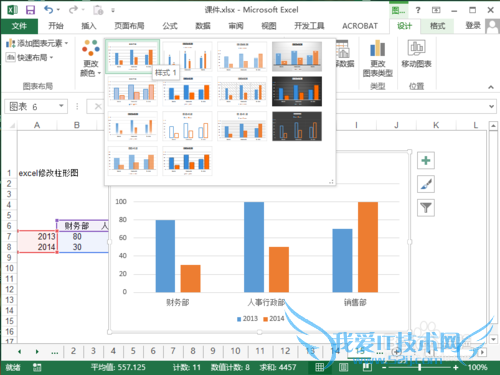Select column header K
The height and width of the screenshot is (375, 500).
[436, 125]
